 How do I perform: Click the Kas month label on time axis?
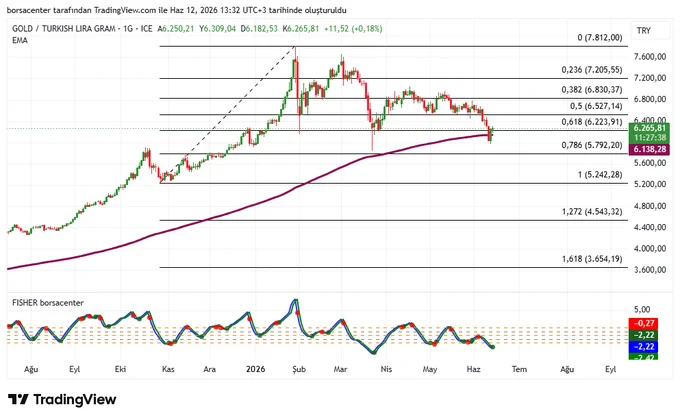point(168,369)
